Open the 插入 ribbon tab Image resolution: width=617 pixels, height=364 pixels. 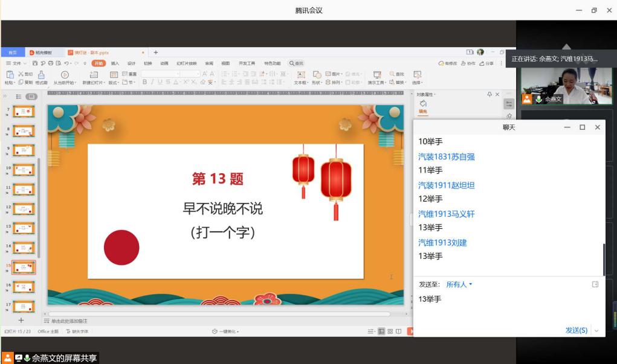tap(115, 63)
